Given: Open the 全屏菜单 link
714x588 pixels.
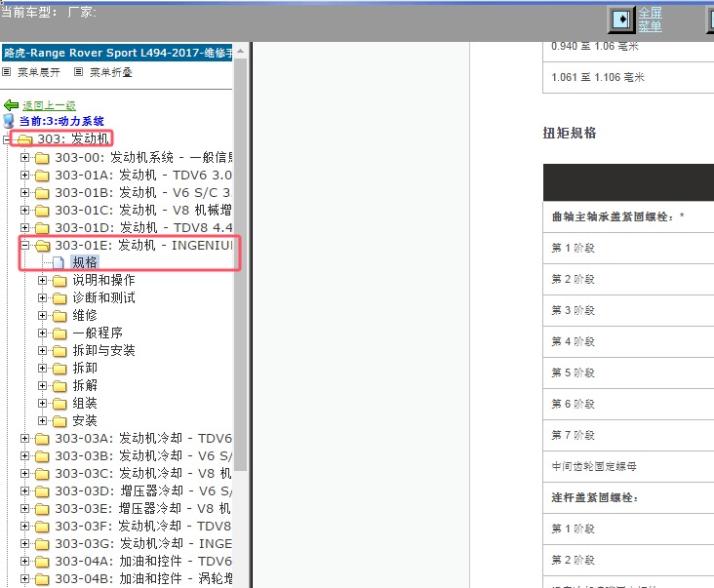Looking at the screenshot, I should coord(650,20).
